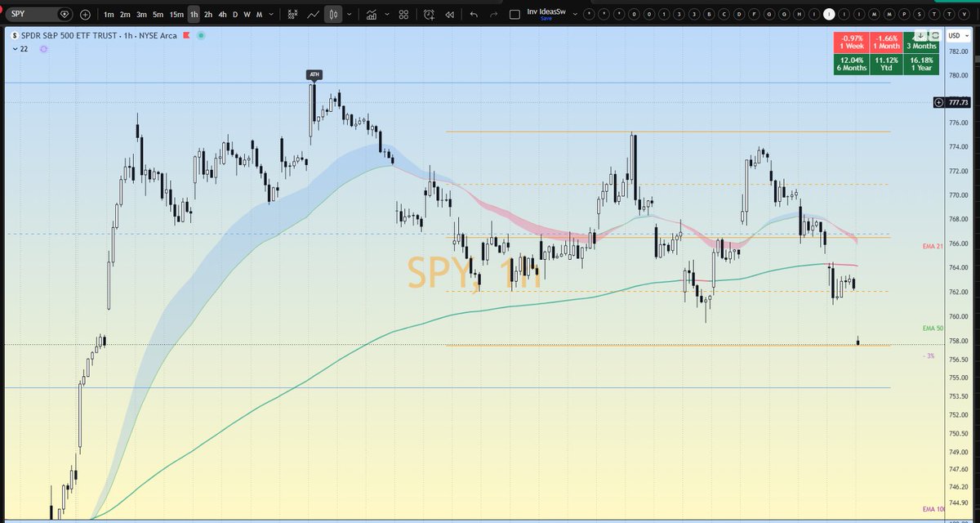
Task: Click the 3 Months performance cell
Action: pos(921,43)
